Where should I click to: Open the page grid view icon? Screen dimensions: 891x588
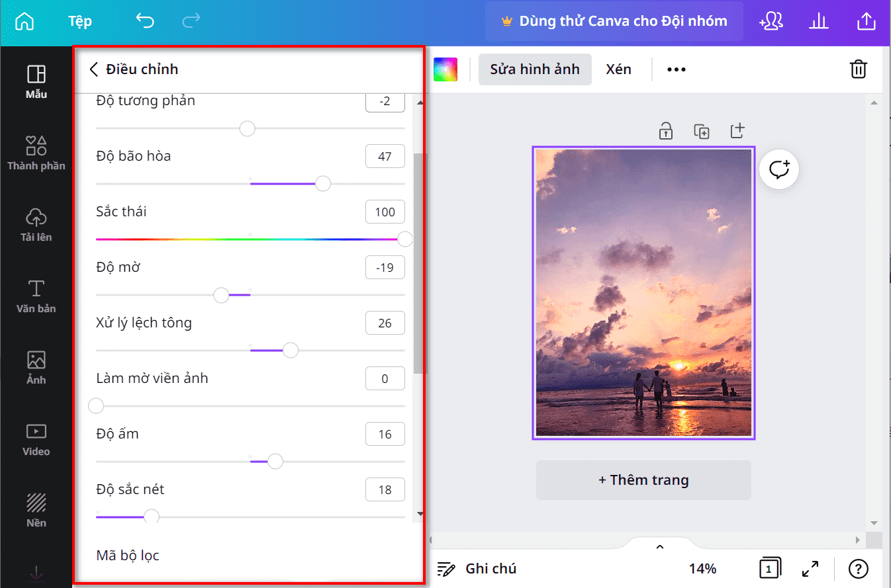pos(770,569)
